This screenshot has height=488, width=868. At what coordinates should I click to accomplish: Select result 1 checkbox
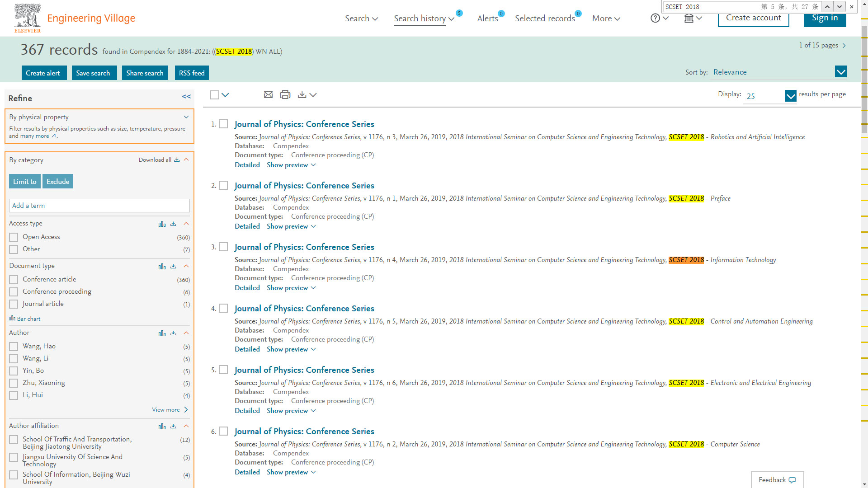click(x=223, y=124)
